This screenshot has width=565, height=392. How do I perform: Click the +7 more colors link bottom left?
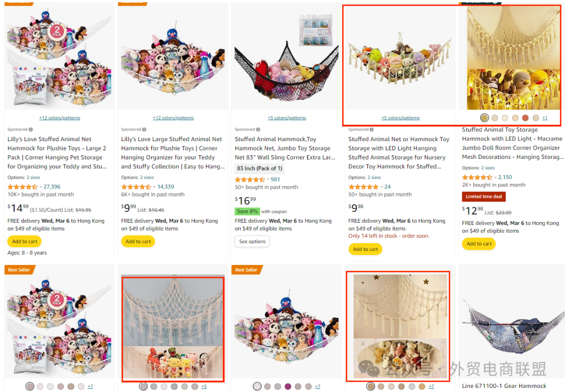pos(90,387)
